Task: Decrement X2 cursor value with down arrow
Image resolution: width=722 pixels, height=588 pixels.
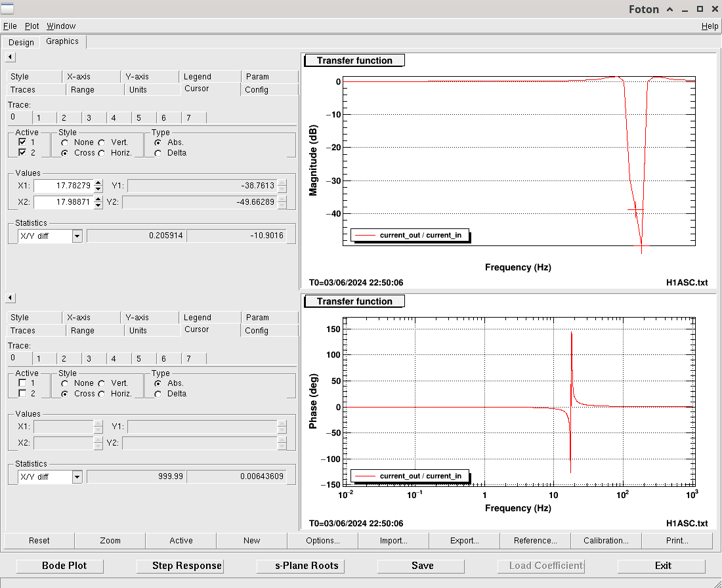Action: point(98,205)
